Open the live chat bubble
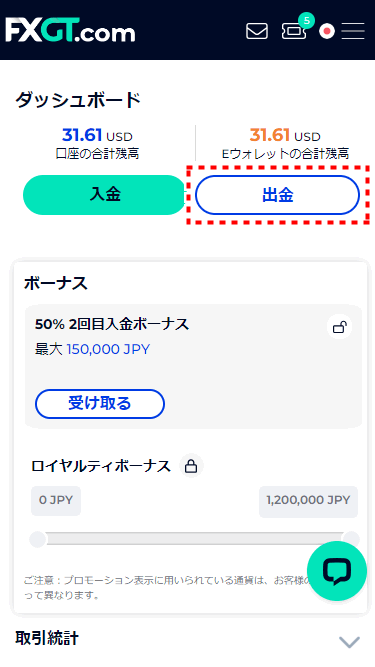The image size is (375, 667). 337,571
